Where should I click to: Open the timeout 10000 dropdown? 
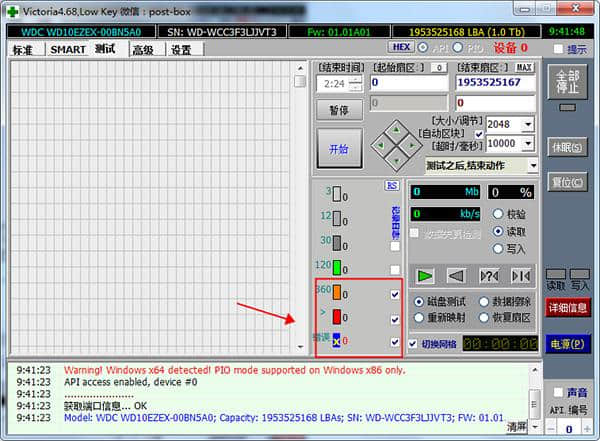click(527, 143)
